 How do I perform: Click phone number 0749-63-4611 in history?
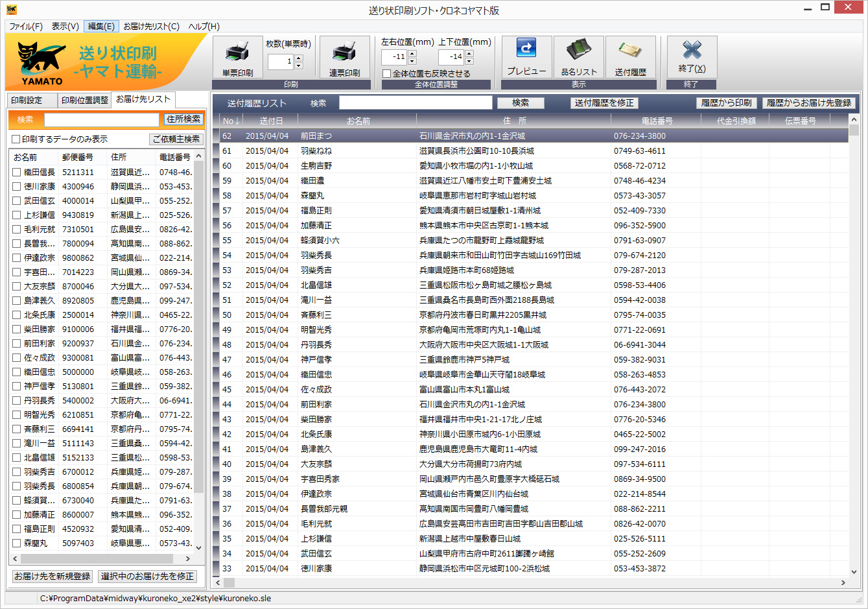coord(640,151)
